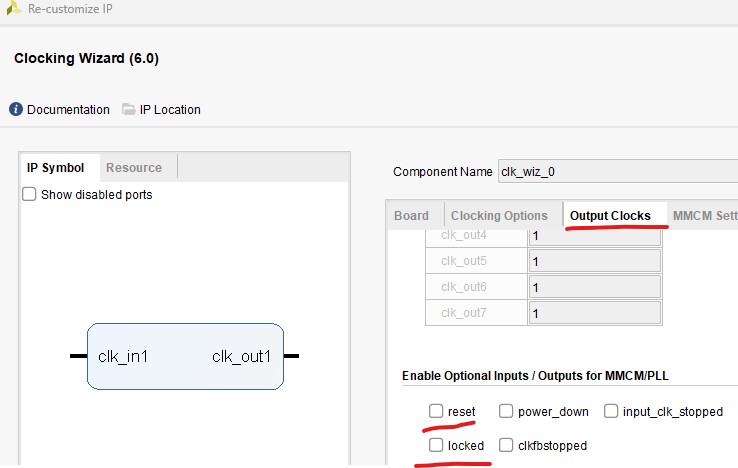Open the Clocking Options tab

tap(499, 216)
